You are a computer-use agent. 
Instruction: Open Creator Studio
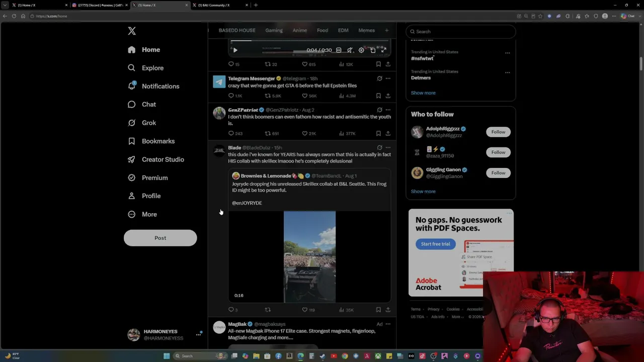[155, 159]
